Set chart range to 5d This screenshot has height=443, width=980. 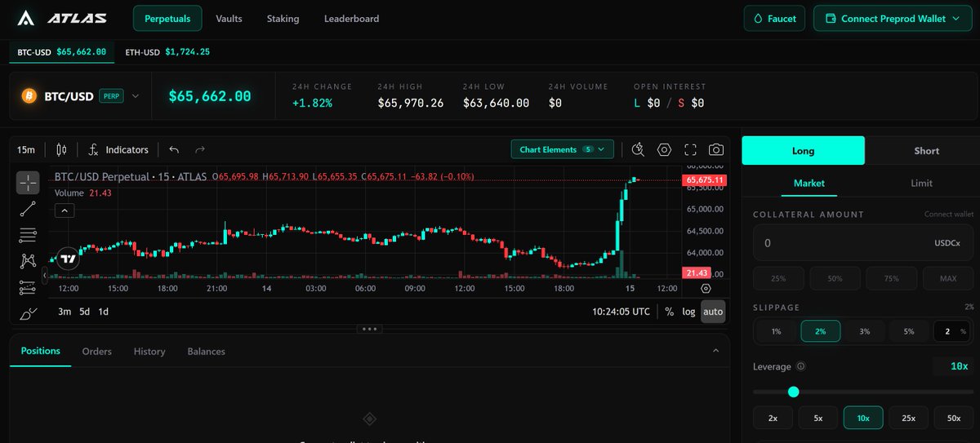coord(85,312)
